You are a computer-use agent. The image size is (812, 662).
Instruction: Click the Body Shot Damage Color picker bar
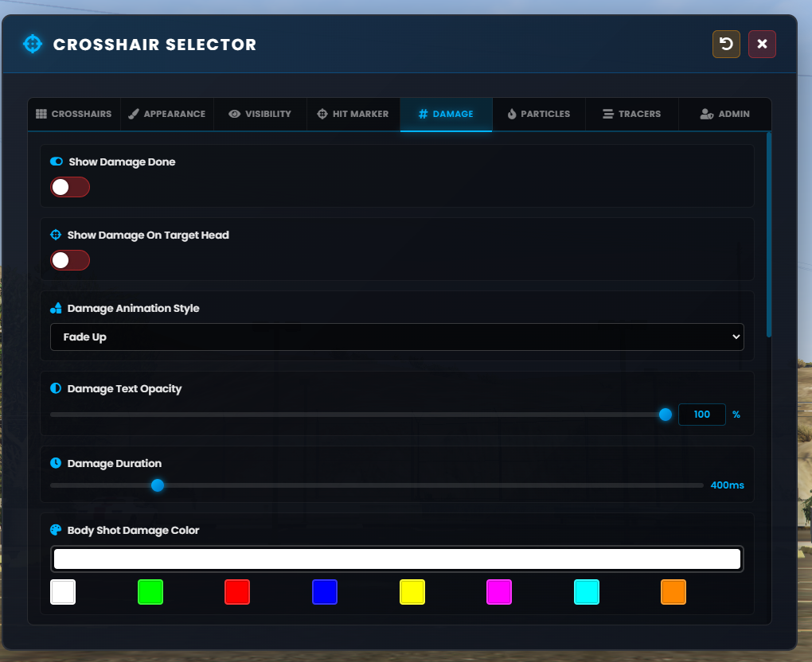[x=397, y=559]
